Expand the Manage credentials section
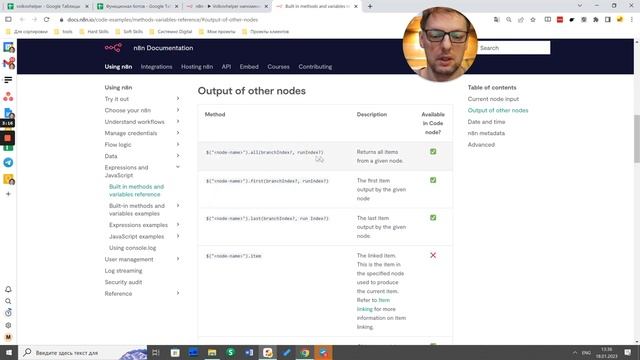Screen dimensions: 640x360 tap(178, 133)
